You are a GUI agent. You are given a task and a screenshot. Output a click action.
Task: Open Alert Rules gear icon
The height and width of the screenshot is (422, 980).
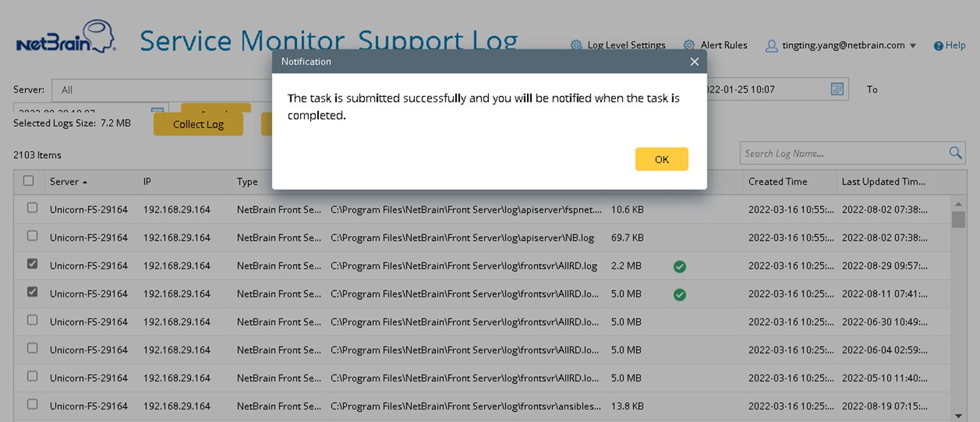click(689, 45)
